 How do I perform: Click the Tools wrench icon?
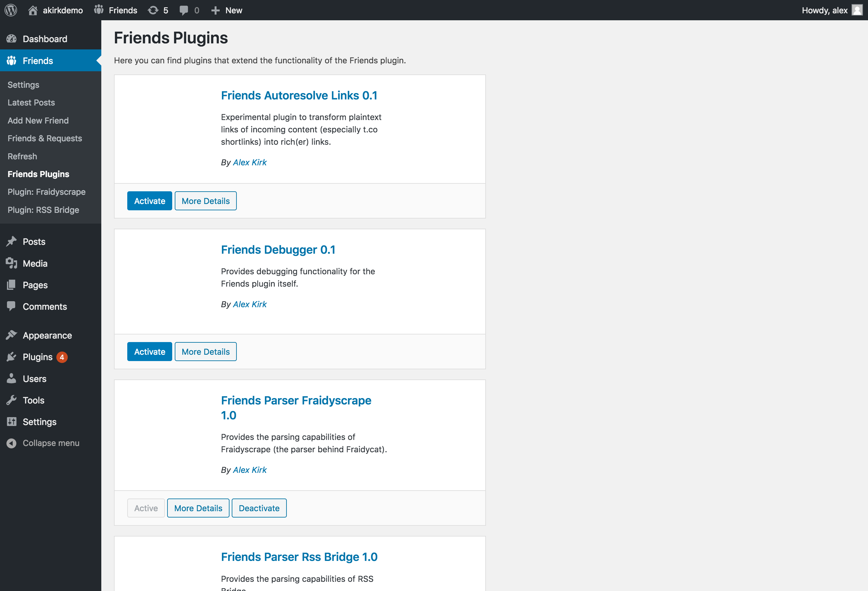[x=12, y=400]
